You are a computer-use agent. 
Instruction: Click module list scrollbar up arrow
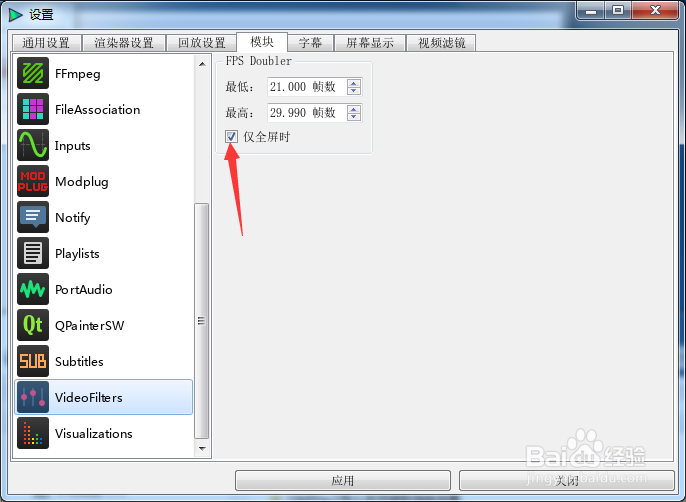click(202, 64)
